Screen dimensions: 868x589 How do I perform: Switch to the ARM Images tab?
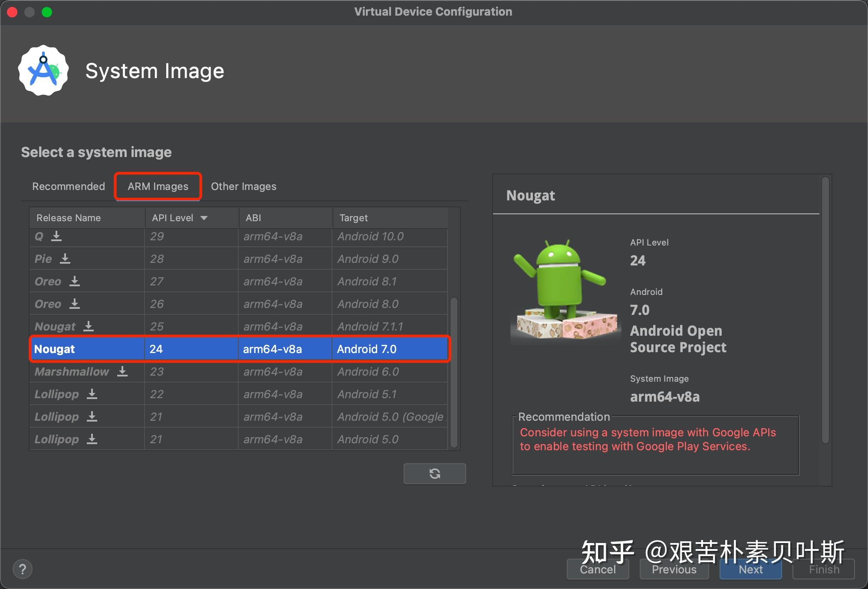(x=158, y=187)
